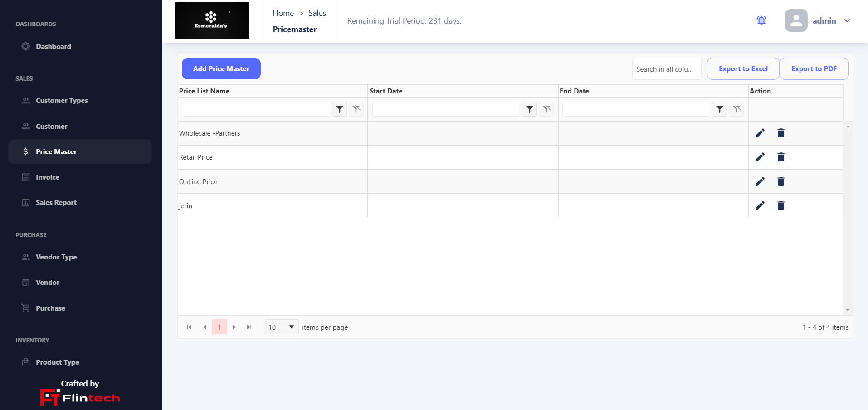Click grid scrollbar up arrow
Viewport: 868px width, 410px height.
coord(848,126)
